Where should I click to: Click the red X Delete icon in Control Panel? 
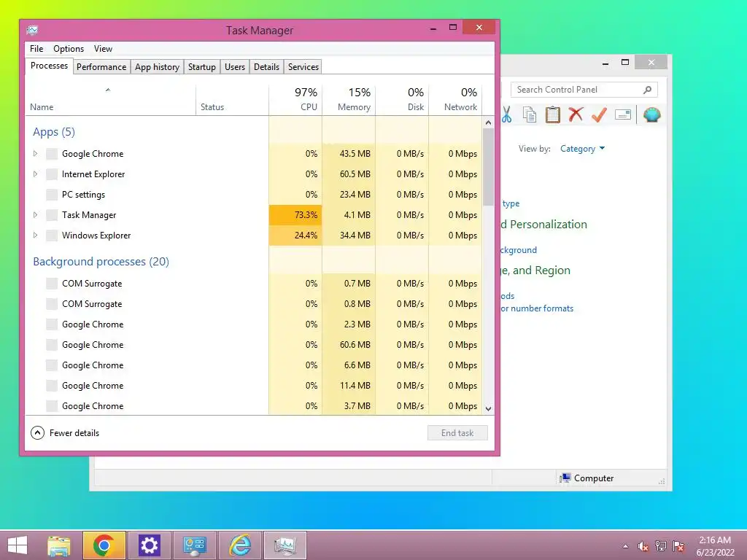click(576, 114)
